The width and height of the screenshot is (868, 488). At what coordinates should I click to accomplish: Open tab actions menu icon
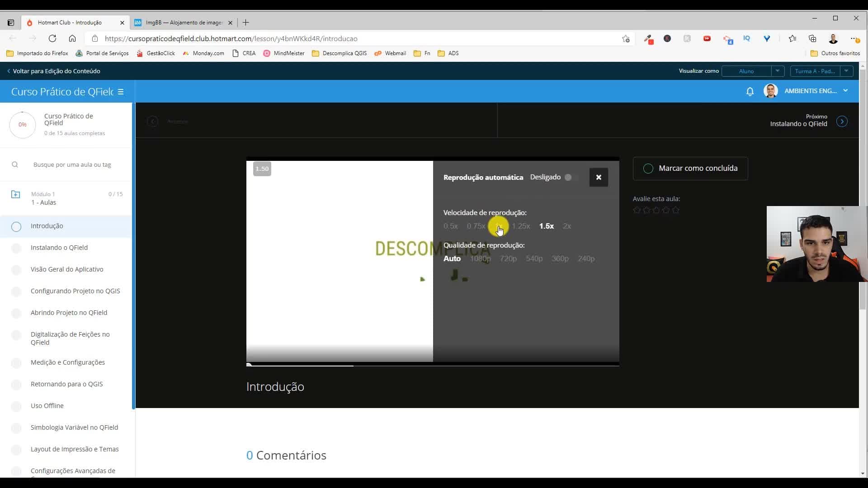[x=11, y=23]
